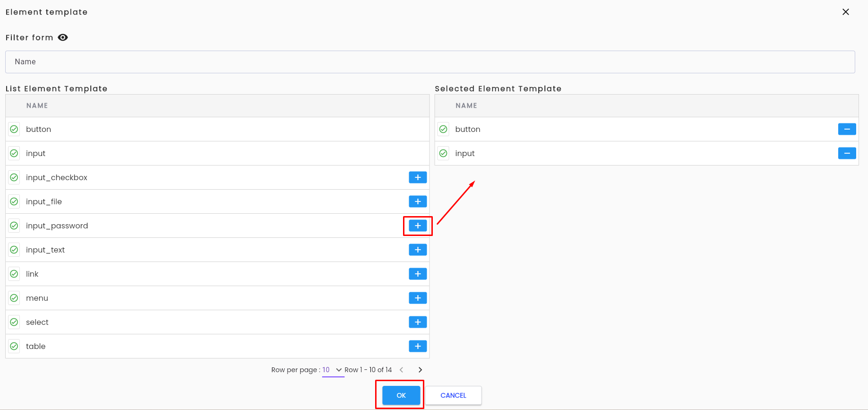The image size is (868, 410).
Task: Toggle status check beside select row
Action: click(x=14, y=322)
